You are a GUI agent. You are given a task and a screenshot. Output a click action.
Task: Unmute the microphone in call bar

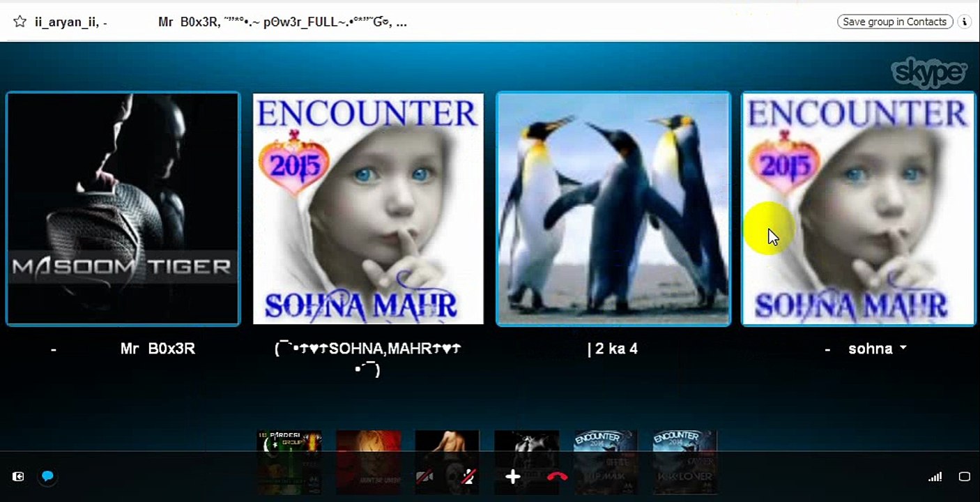[x=469, y=477]
